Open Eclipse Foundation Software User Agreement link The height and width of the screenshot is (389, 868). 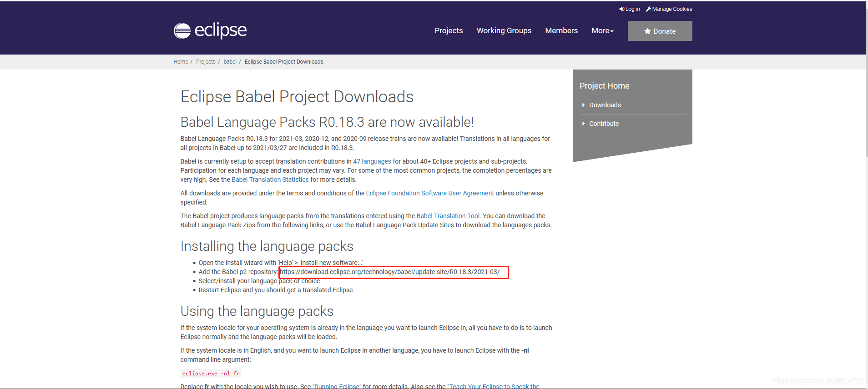(430, 193)
